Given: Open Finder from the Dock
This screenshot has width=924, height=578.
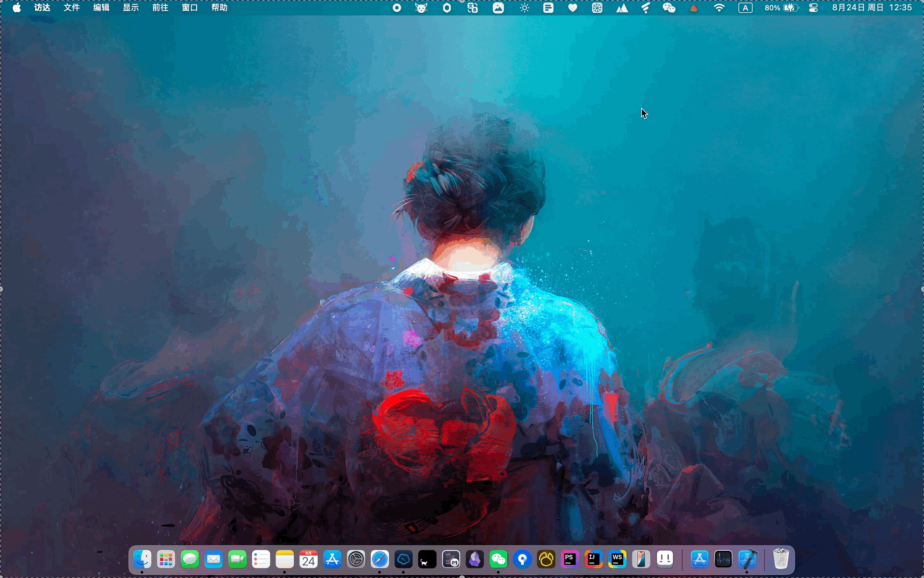Looking at the screenshot, I should pyautogui.click(x=142, y=559).
